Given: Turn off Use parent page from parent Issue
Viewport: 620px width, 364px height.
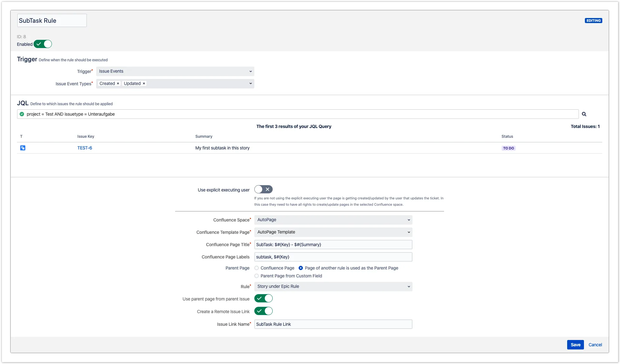Looking at the screenshot, I should 263,298.
